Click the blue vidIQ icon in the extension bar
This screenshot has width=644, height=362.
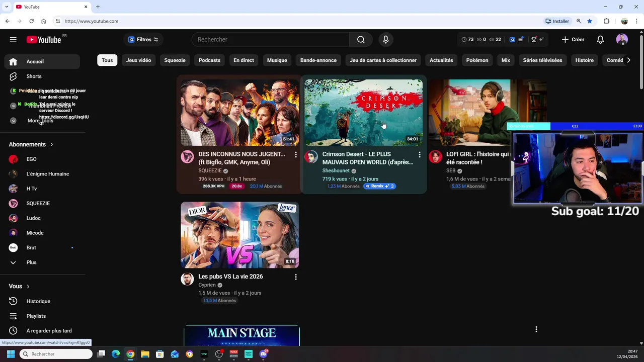512,39
